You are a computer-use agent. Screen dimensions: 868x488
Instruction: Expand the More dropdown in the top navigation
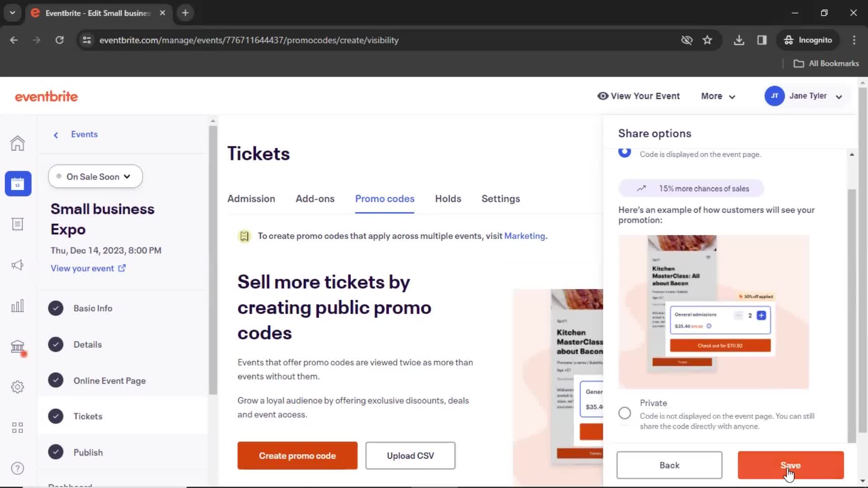[718, 96]
